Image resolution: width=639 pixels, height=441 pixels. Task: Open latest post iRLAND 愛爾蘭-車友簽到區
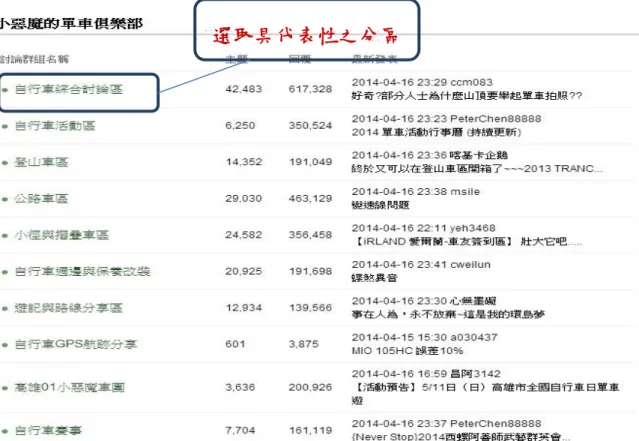coord(467,241)
